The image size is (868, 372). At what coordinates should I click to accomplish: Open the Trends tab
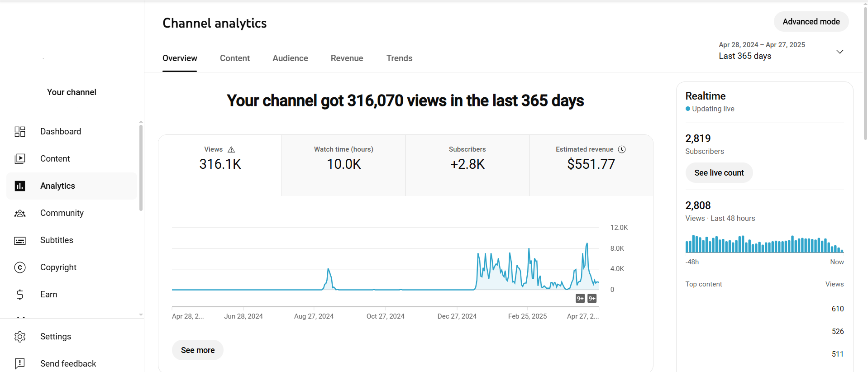[x=399, y=58]
